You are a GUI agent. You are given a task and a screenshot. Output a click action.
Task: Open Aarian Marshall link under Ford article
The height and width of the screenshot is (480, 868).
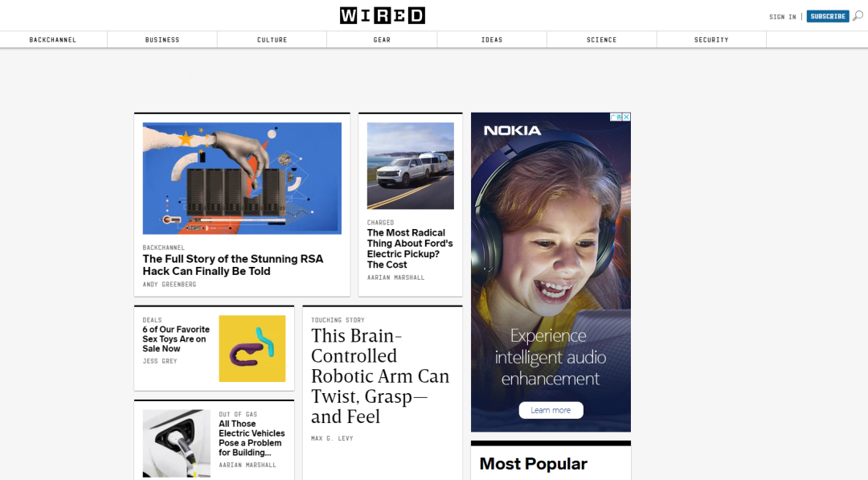[x=395, y=278]
